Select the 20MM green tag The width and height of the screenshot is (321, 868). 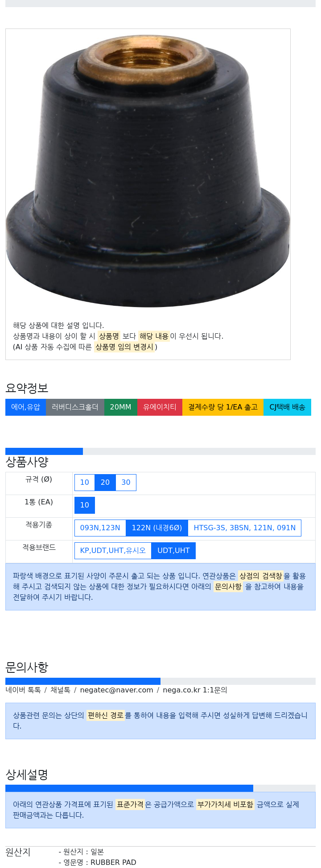(x=120, y=407)
